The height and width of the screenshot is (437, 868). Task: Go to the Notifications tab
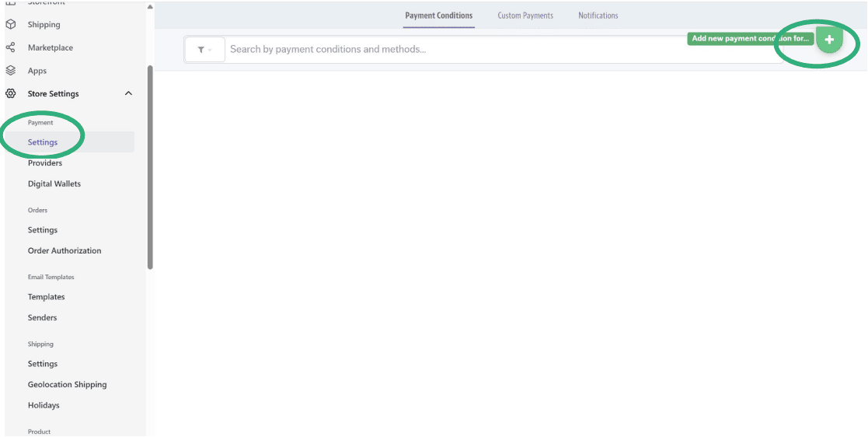[598, 16]
